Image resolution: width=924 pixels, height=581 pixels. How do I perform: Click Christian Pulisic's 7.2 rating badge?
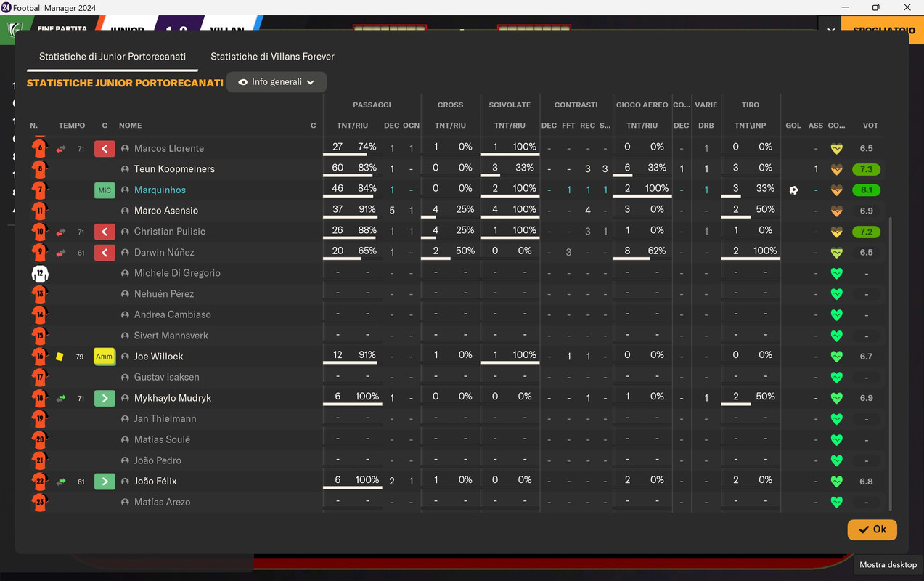click(x=866, y=232)
